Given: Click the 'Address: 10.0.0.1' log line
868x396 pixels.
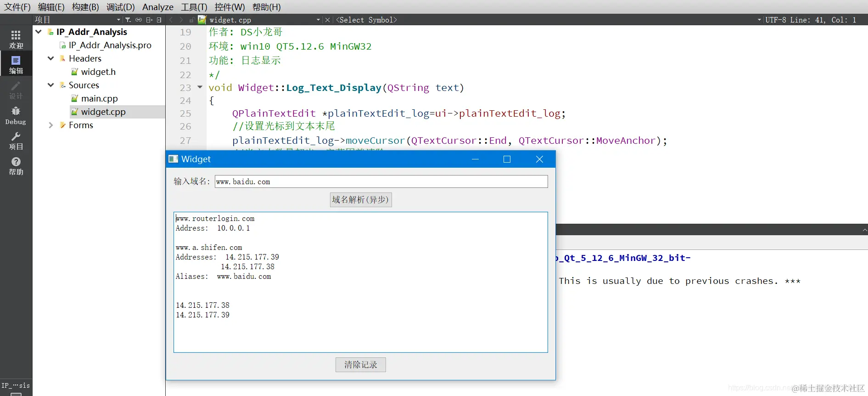Looking at the screenshot, I should click(213, 228).
